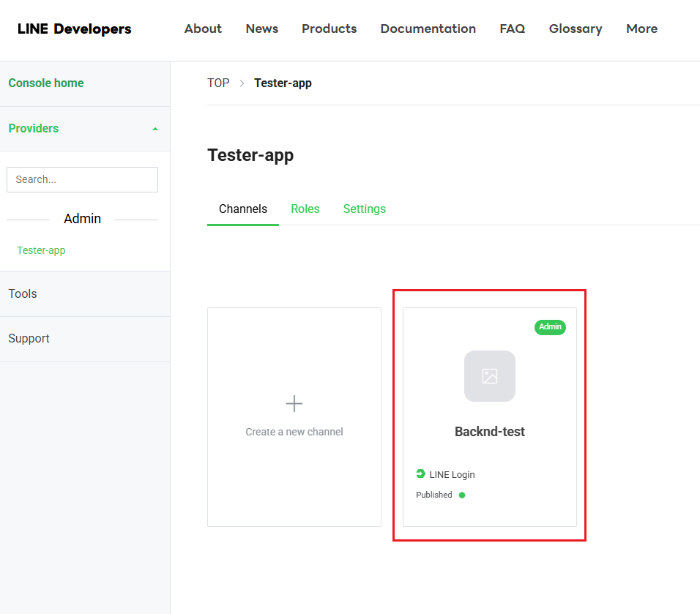Viewport: 700px width, 614px height.
Task: Click the Backnd-test placeholder image icon
Action: pos(490,376)
